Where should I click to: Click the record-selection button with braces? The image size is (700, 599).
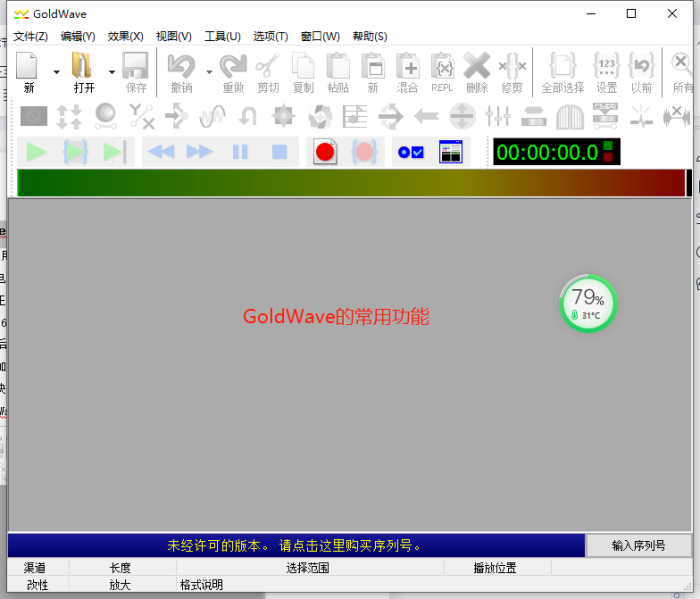pyautogui.click(x=364, y=152)
